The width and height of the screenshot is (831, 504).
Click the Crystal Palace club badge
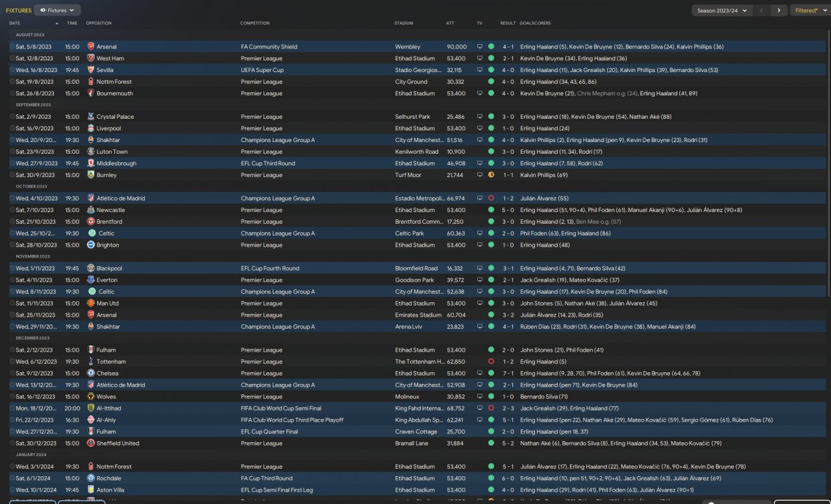(91, 117)
